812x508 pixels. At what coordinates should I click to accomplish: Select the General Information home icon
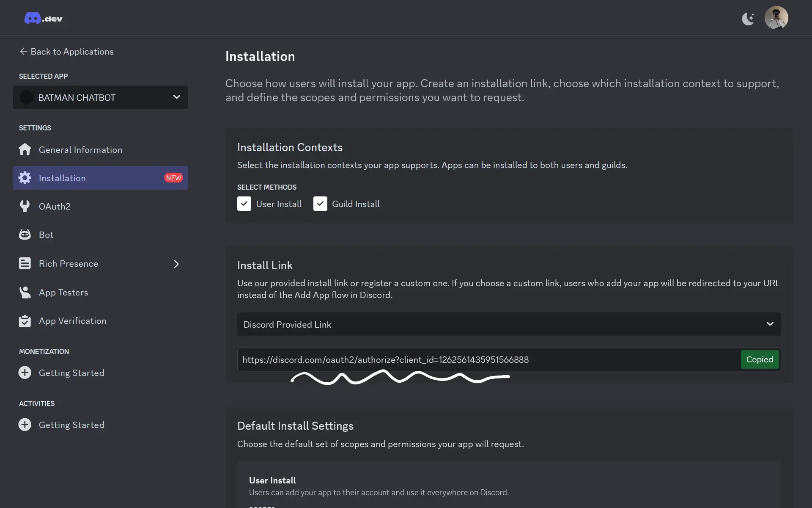[25, 149]
